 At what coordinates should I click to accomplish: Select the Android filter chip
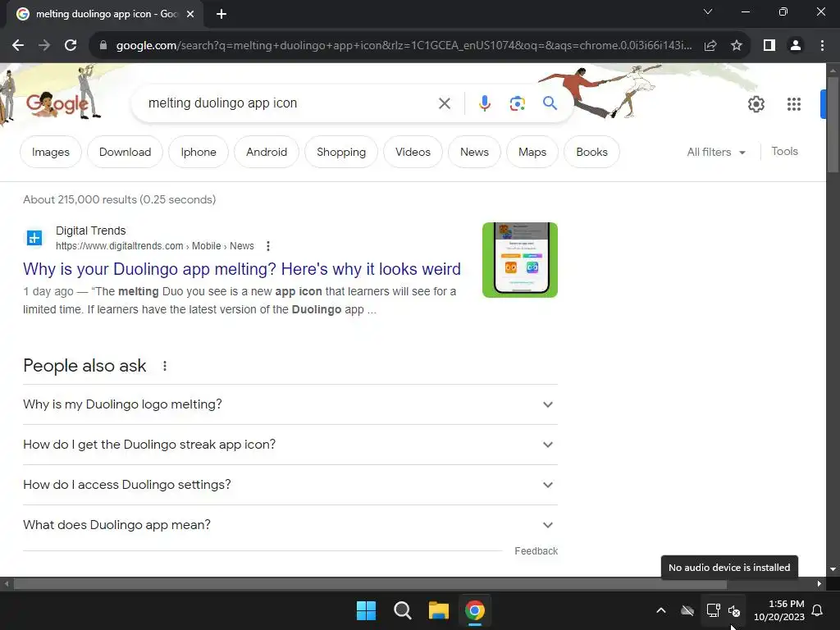pyautogui.click(x=267, y=152)
